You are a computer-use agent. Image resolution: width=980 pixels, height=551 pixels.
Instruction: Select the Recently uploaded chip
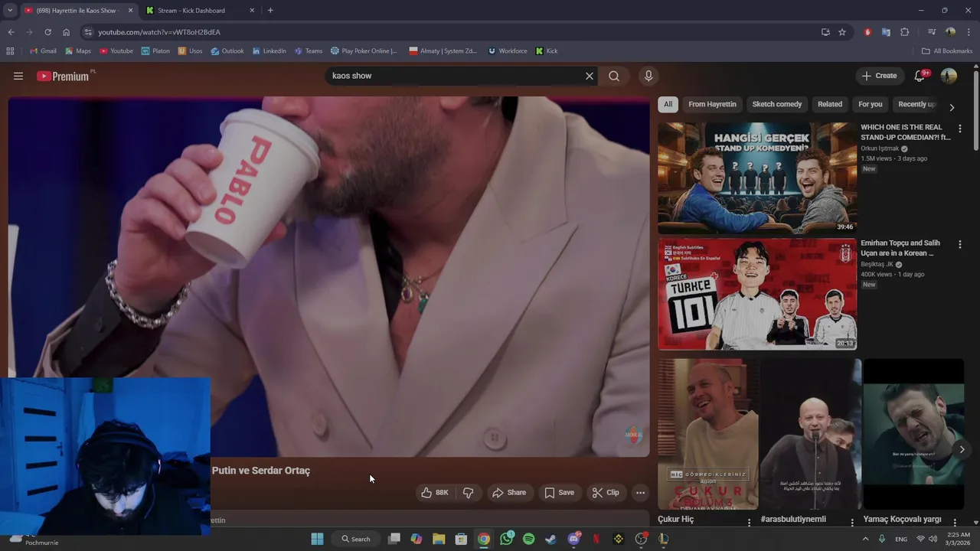click(x=916, y=104)
